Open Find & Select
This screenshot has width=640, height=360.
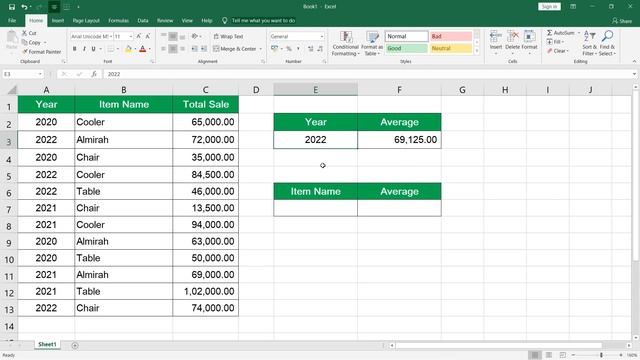click(x=607, y=43)
